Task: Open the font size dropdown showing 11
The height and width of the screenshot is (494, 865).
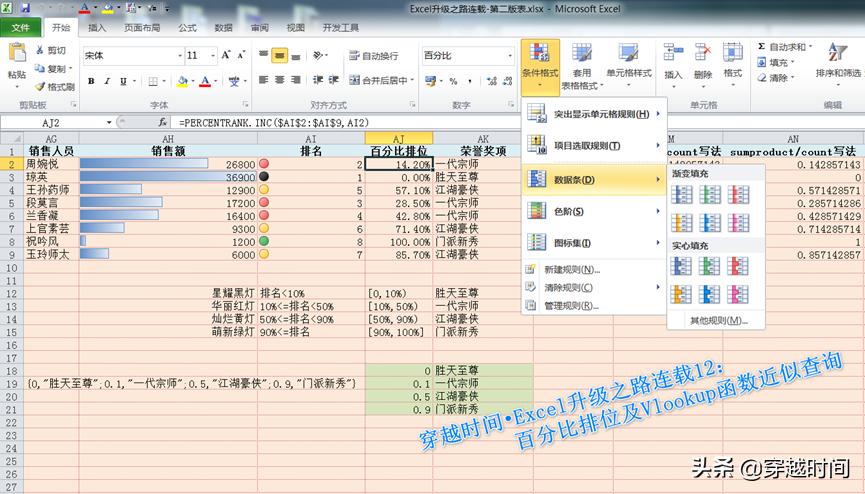Action: pos(213,56)
